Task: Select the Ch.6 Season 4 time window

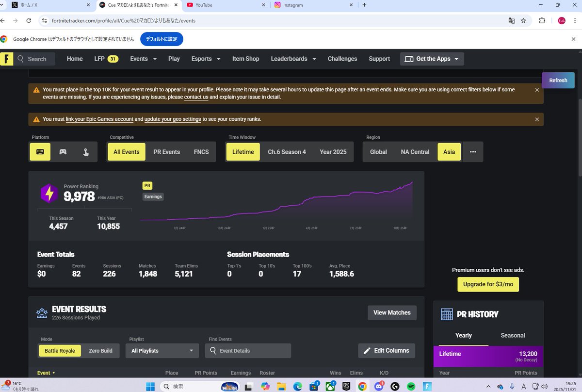Action: [287, 152]
